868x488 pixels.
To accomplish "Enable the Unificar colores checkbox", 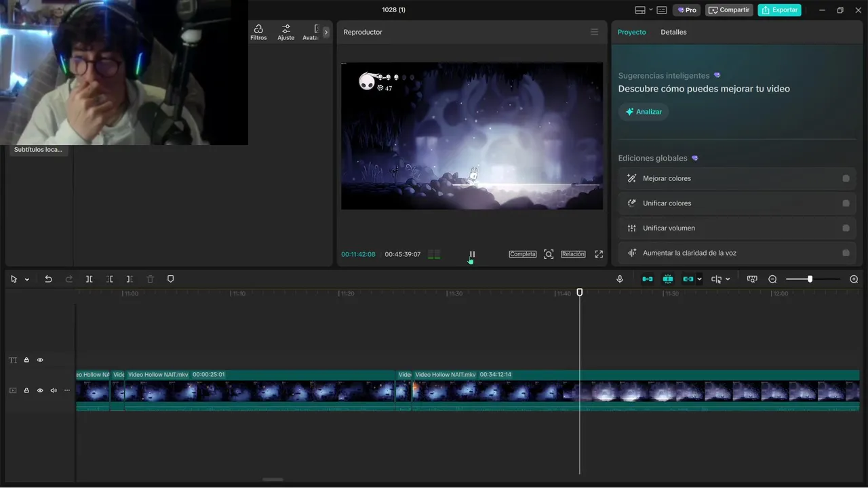I will 846,203.
